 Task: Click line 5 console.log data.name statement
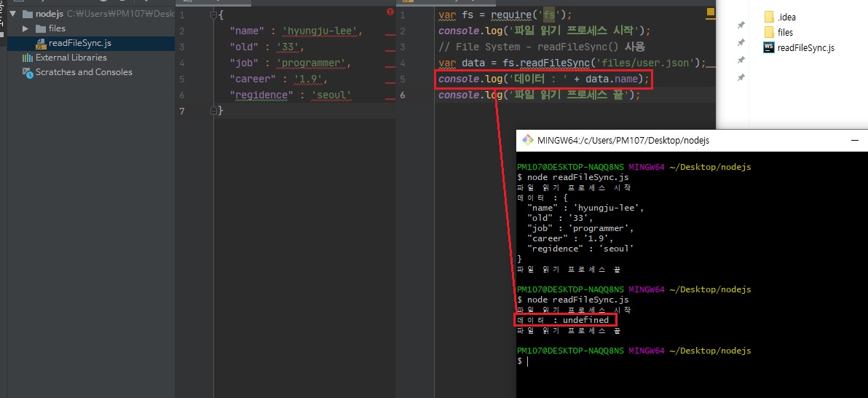pyautogui.click(x=542, y=79)
